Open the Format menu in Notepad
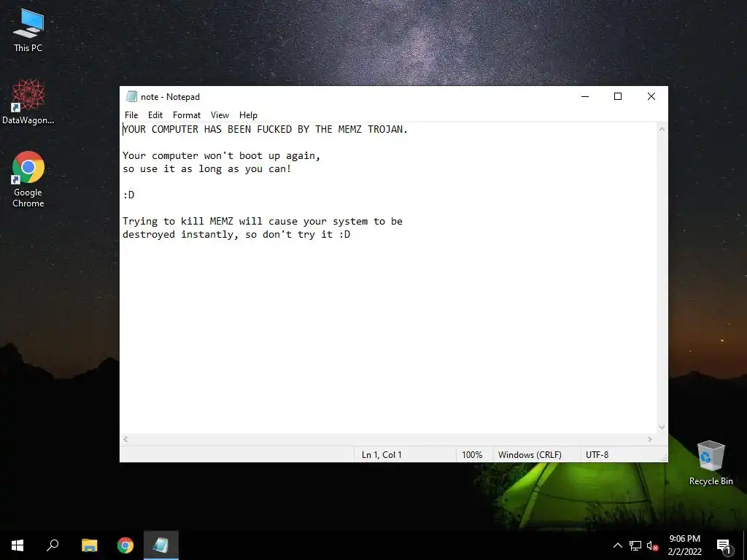The height and width of the screenshot is (560, 747). click(187, 115)
